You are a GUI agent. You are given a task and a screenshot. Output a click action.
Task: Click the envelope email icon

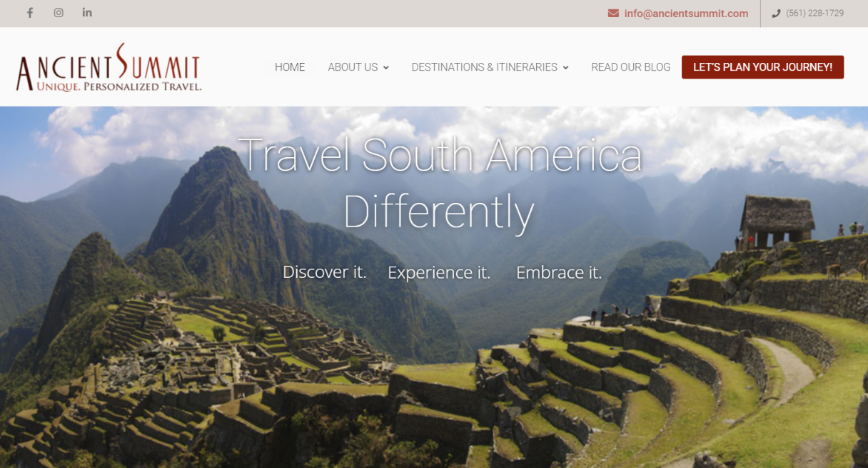point(613,14)
